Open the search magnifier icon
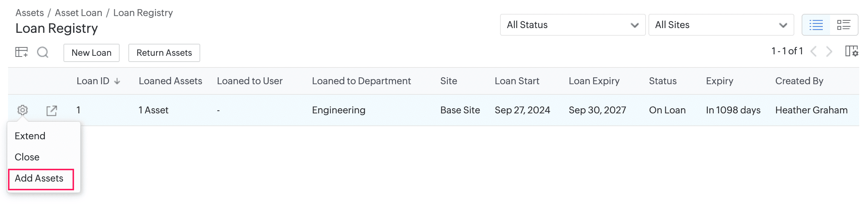Screen dimensions: 868x218 (x=43, y=52)
